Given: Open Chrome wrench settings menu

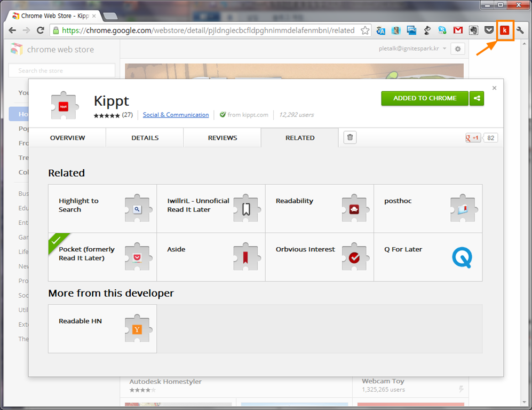Looking at the screenshot, I should point(520,30).
